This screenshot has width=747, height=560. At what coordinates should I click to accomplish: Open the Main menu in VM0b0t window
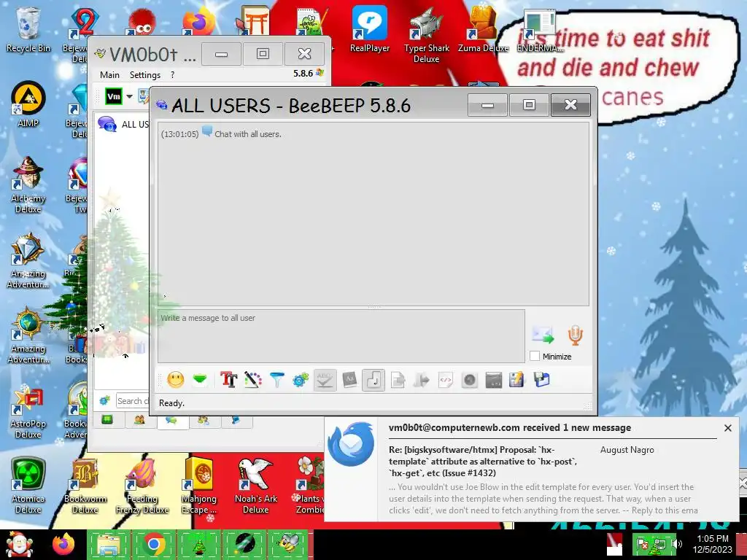pos(109,75)
